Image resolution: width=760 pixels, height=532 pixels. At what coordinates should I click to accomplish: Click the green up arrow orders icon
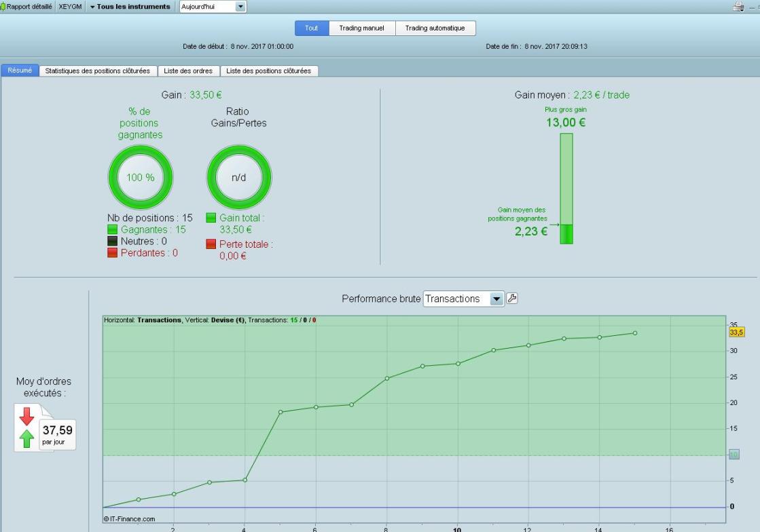(x=26, y=438)
